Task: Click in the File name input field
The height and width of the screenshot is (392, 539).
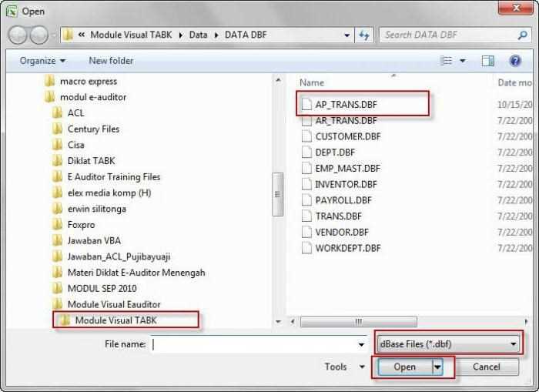Action: [x=253, y=344]
